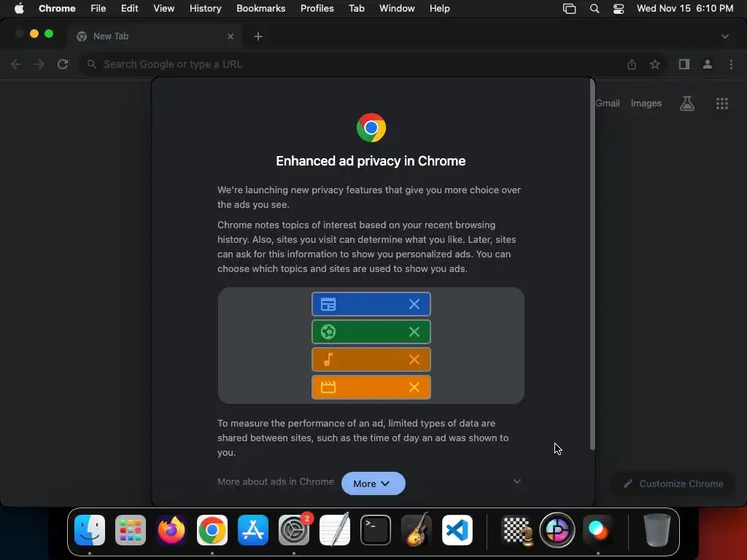
Task: Open Control Center in menu bar
Action: [x=619, y=8]
